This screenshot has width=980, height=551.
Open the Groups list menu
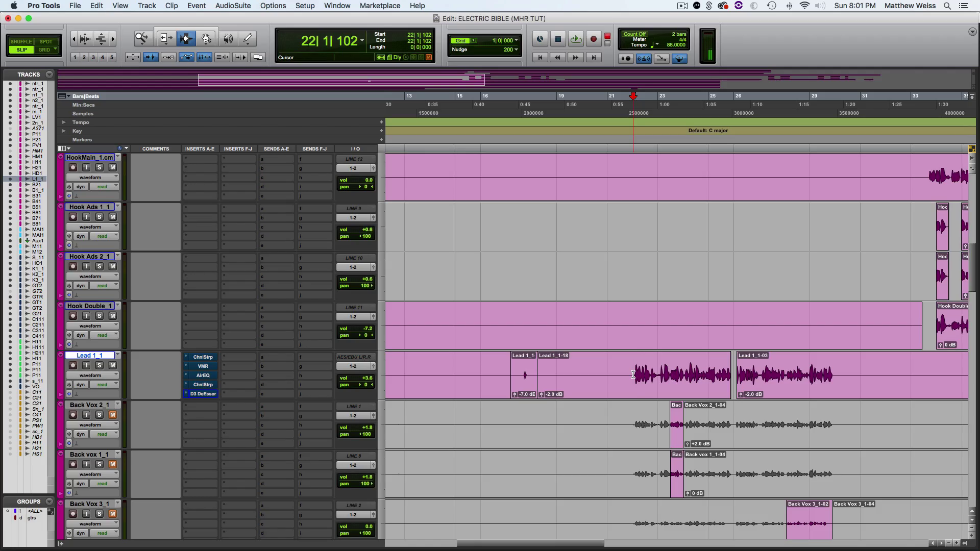[x=49, y=502]
